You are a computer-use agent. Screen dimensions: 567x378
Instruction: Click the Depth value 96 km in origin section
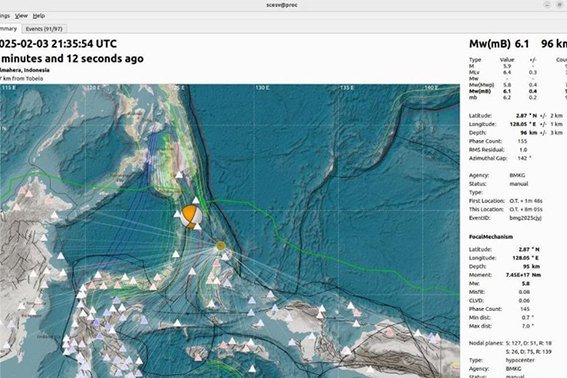(528, 133)
